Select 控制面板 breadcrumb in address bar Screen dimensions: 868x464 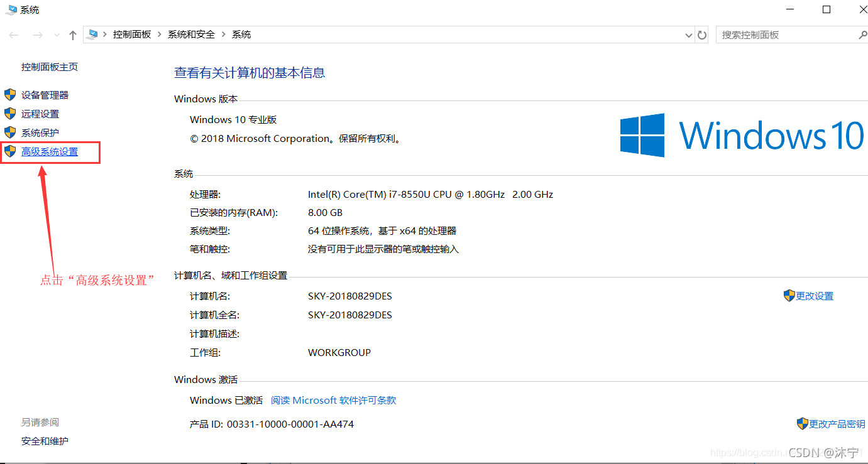tap(132, 35)
